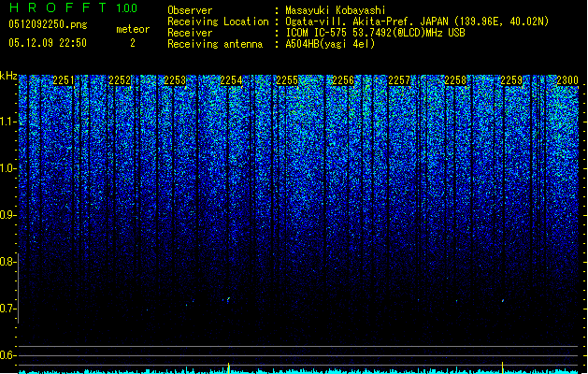Select the filename 0512092250.png
The image size is (588, 374).
pos(48,24)
